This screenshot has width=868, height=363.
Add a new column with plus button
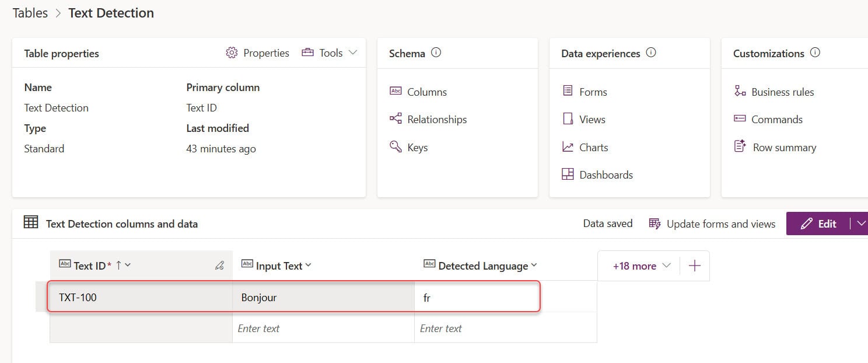[695, 266]
